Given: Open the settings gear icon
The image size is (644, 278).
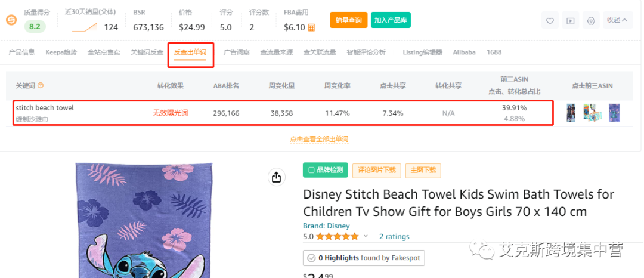Looking at the screenshot, I should 591,20.
